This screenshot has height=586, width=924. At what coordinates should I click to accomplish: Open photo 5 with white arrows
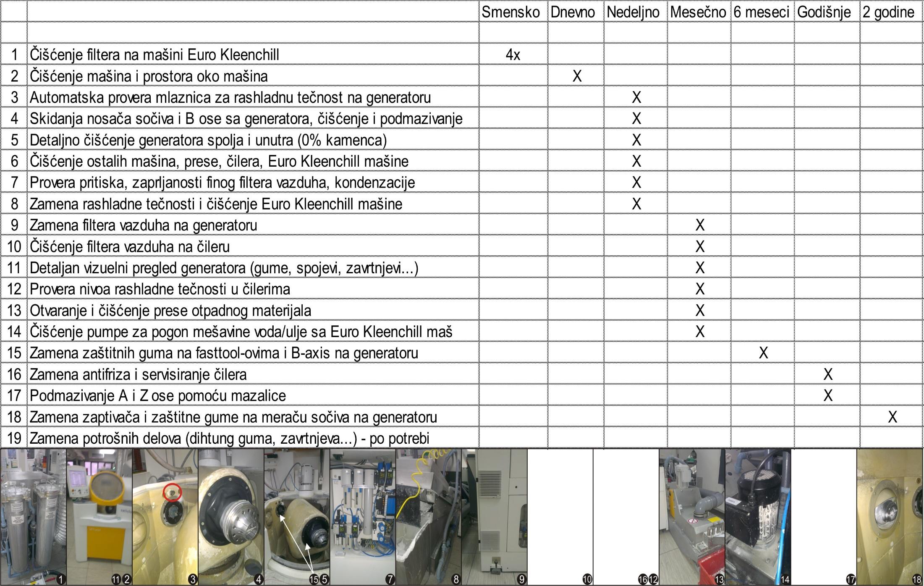297,517
